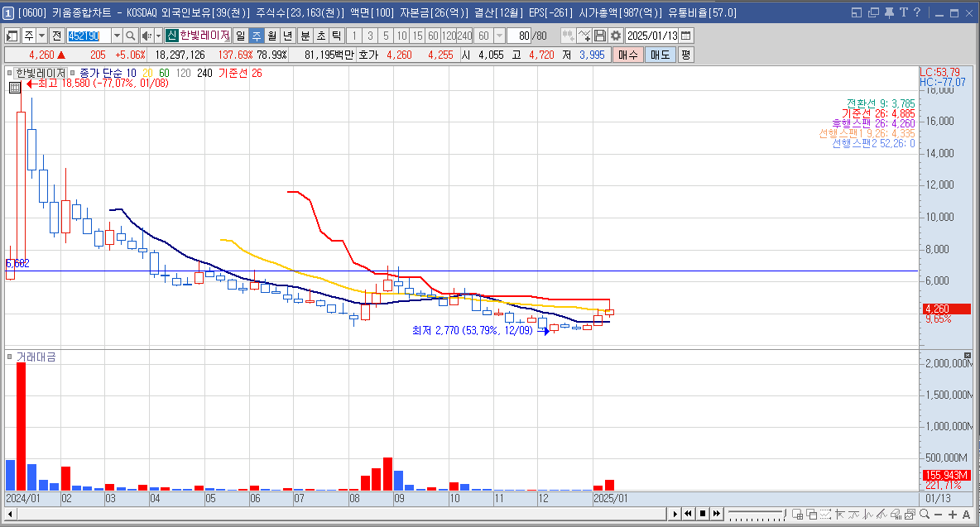Play chart replay with triangle button

(x=675, y=514)
